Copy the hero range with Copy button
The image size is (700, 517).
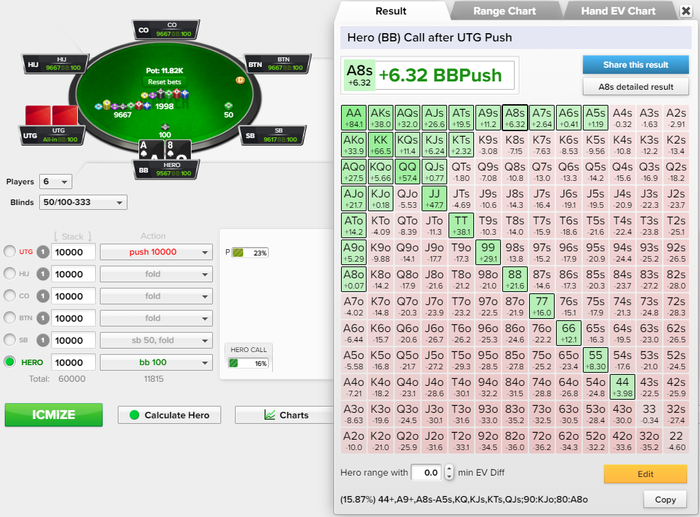[x=665, y=500]
